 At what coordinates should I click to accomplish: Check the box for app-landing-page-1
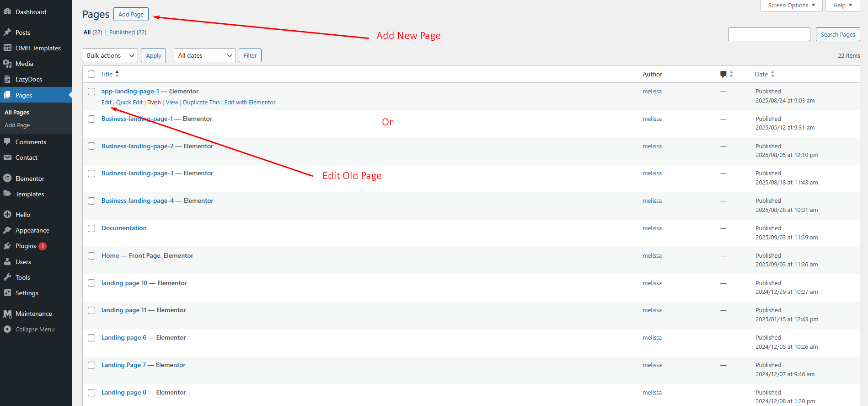pos(91,92)
